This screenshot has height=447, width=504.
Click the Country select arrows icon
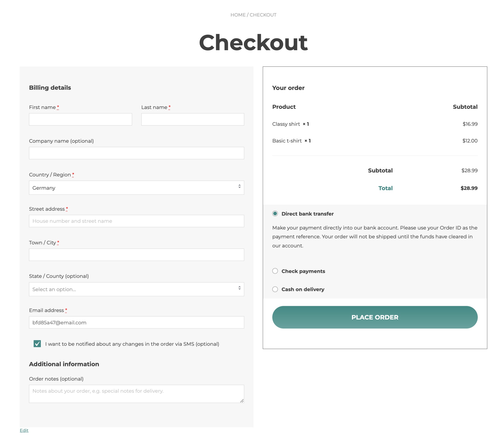(x=239, y=186)
